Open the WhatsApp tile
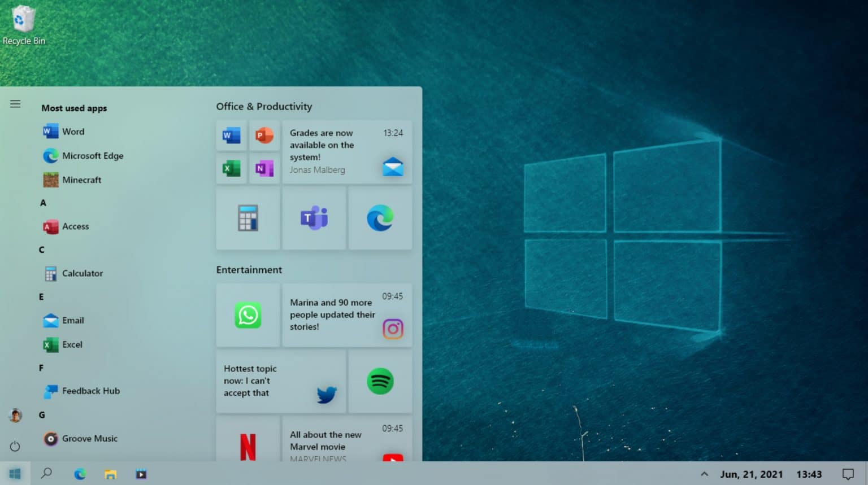Image resolution: width=868 pixels, height=485 pixels. coord(248,315)
